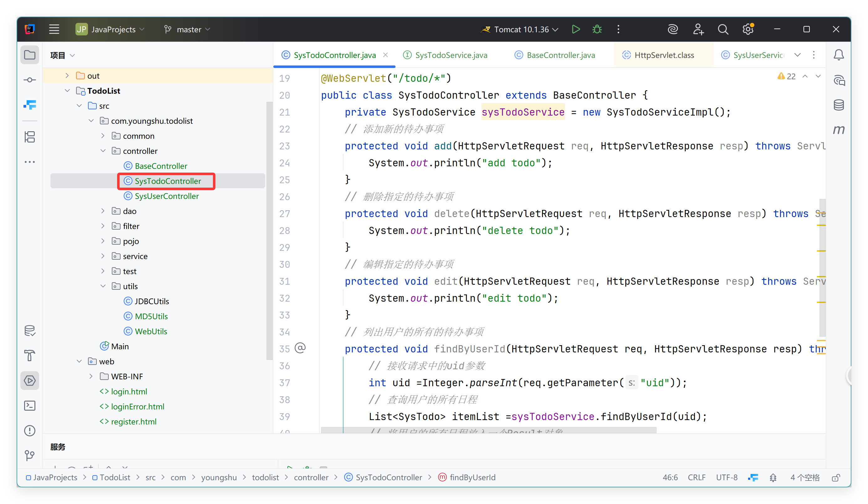Click the 4 个空格 indent setting
This screenshot has width=868, height=504.
(805, 477)
